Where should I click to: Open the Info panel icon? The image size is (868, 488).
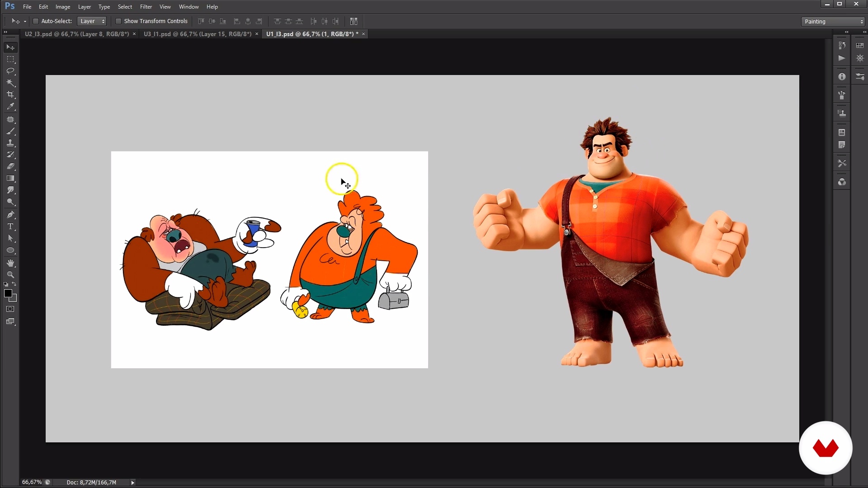pyautogui.click(x=842, y=77)
